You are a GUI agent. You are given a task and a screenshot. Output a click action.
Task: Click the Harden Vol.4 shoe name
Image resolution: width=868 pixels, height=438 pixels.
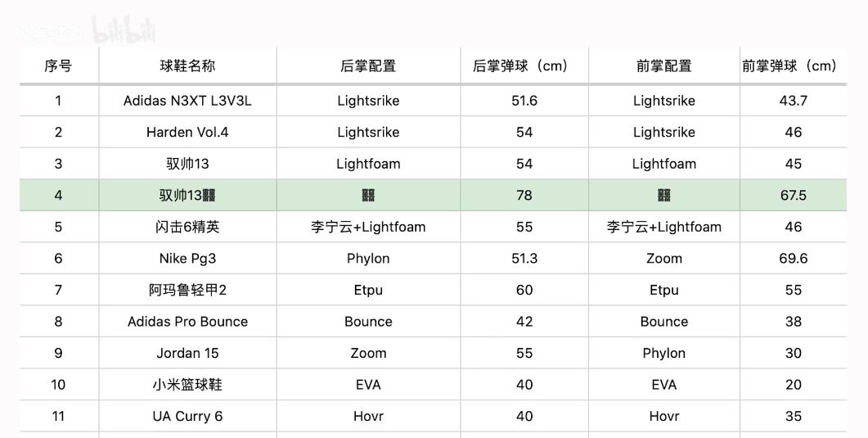click(x=187, y=132)
